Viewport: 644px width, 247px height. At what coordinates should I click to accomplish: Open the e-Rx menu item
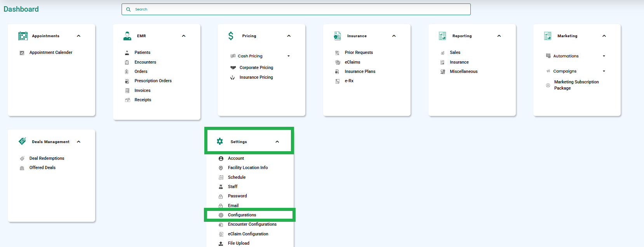349,81
